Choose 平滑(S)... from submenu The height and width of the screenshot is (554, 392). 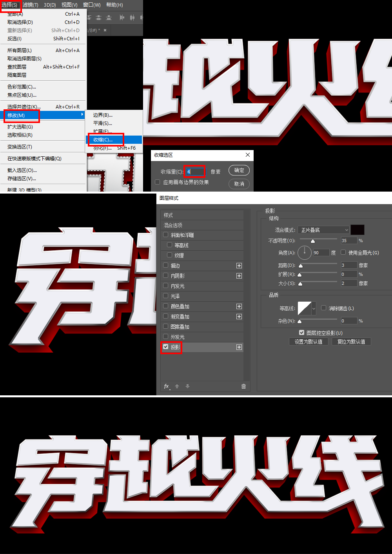[114, 123]
